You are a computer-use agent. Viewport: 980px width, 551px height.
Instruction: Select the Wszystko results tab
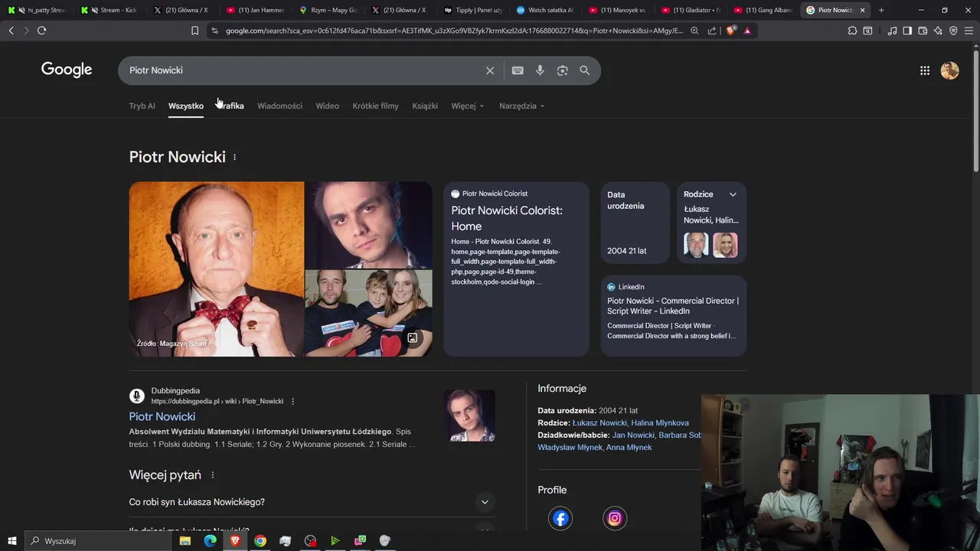[186, 106]
